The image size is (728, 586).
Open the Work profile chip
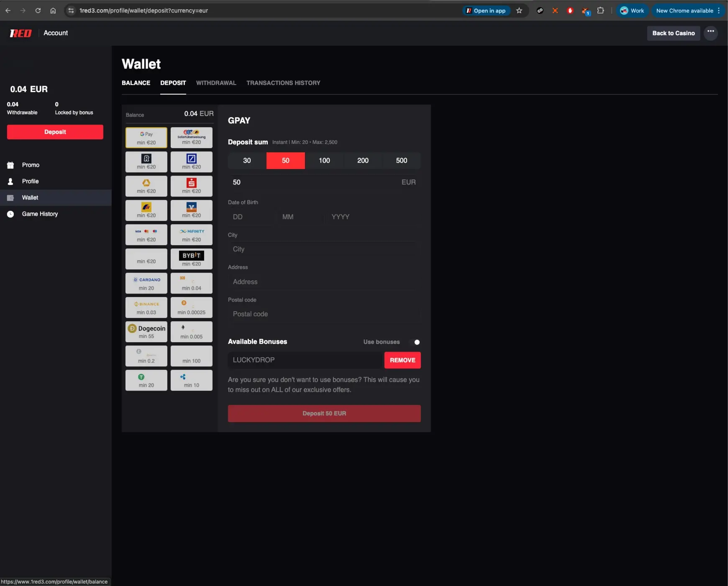pyautogui.click(x=632, y=10)
